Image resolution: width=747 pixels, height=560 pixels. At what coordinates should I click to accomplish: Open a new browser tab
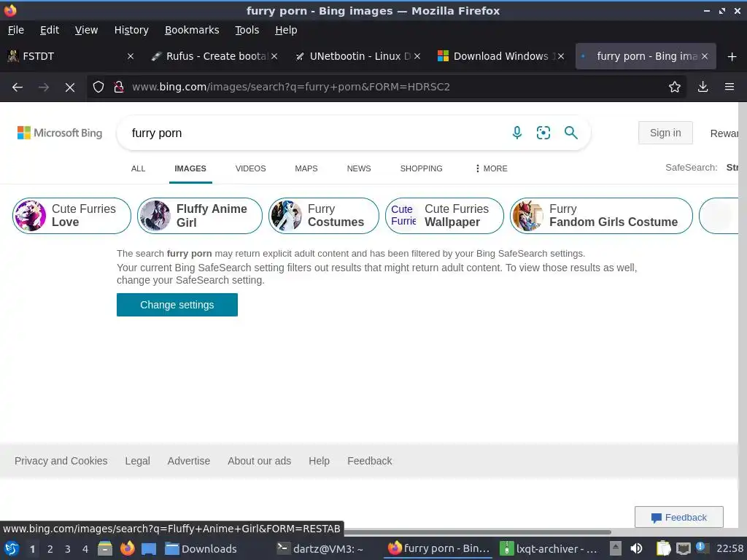[x=732, y=57]
